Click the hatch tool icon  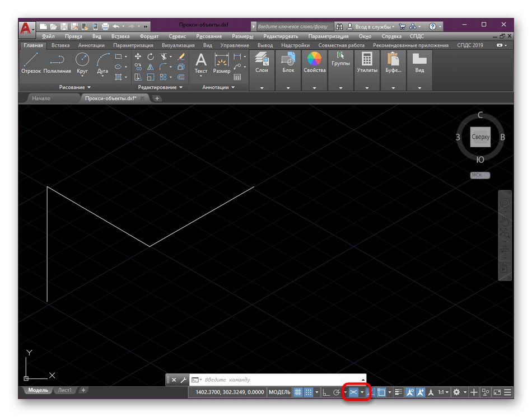[x=118, y=77]
